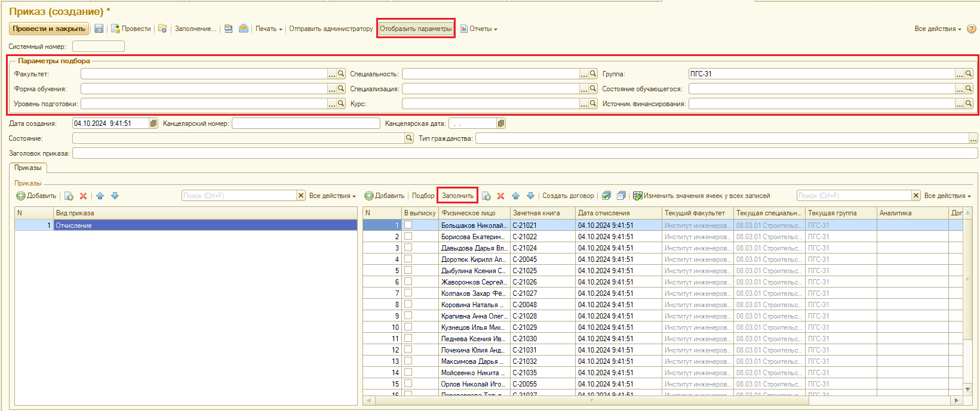Move order down arrow in left Приказы list
This screenshot has width=980, height=411.
point(115,196)
